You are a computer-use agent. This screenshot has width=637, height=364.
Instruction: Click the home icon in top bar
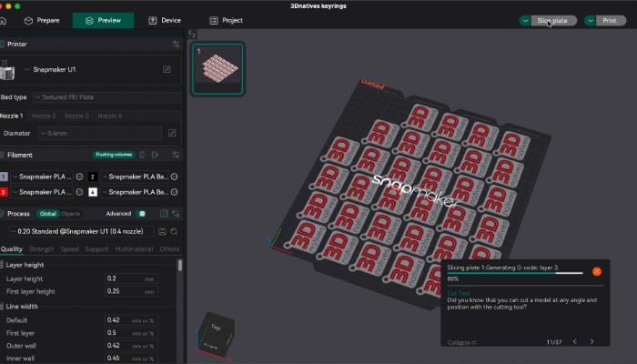[5, 20]
